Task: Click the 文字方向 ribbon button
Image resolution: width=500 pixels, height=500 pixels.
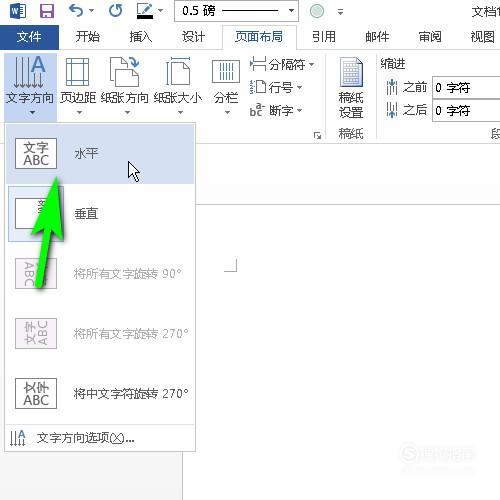Action: coord(30,87)
